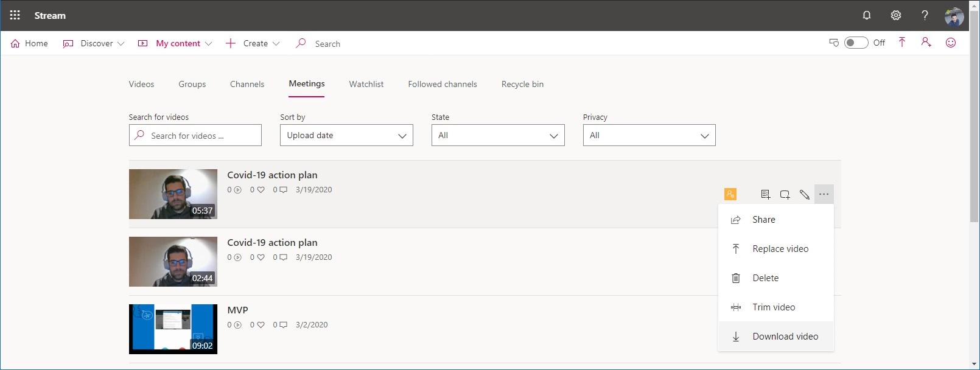Click the orange limited-access permissions badge
Viewport: 980px width, 370px height.
coord(730,194)
